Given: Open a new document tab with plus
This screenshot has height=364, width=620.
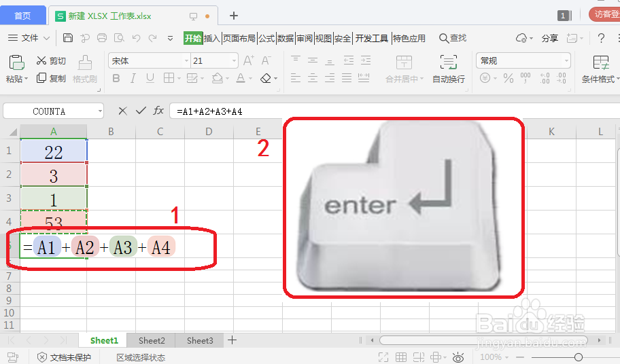Looking at the screenshot, I should (234, 16).
